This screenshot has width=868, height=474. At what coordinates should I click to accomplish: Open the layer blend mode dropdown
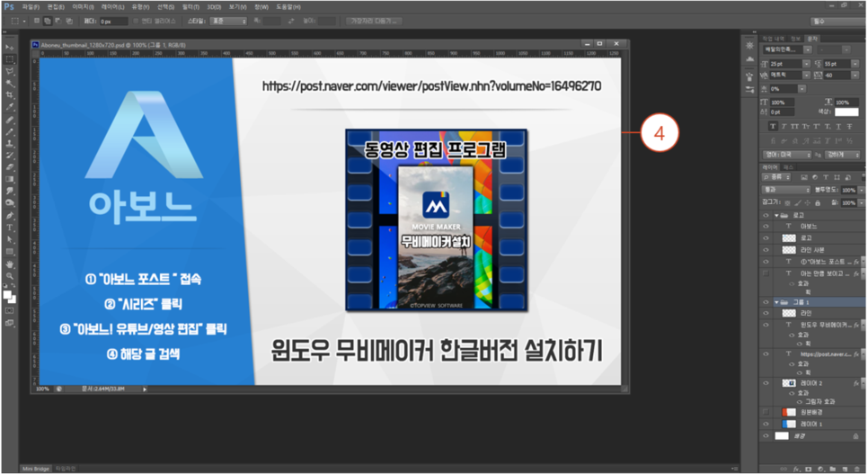786,190
